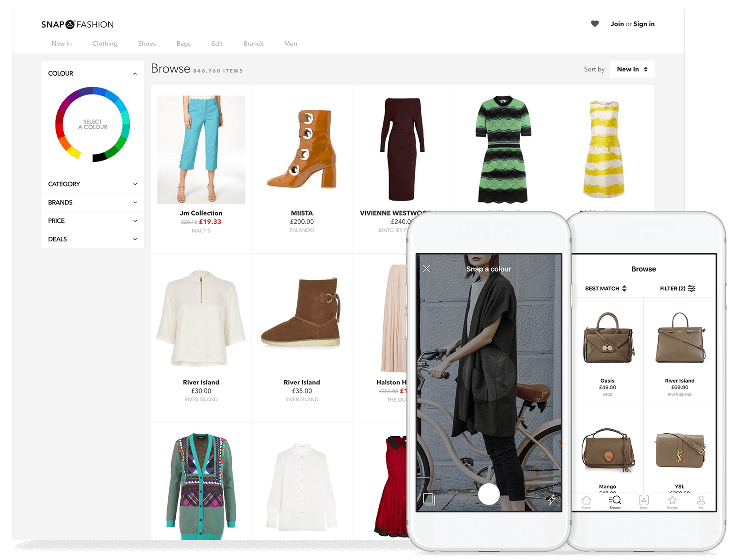
Task: Click the sale price £19.33
Action: (x=210, y=222)
